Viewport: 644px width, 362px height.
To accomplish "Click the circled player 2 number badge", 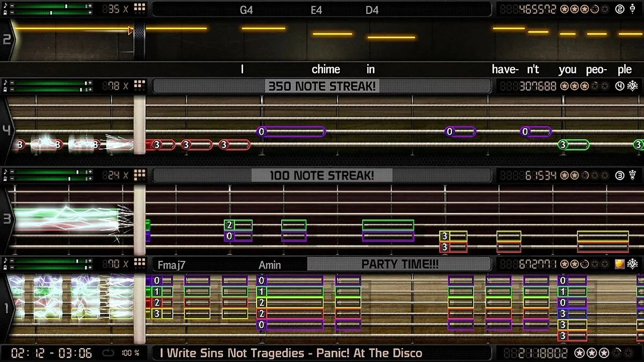I will click(x=620, y=9).
